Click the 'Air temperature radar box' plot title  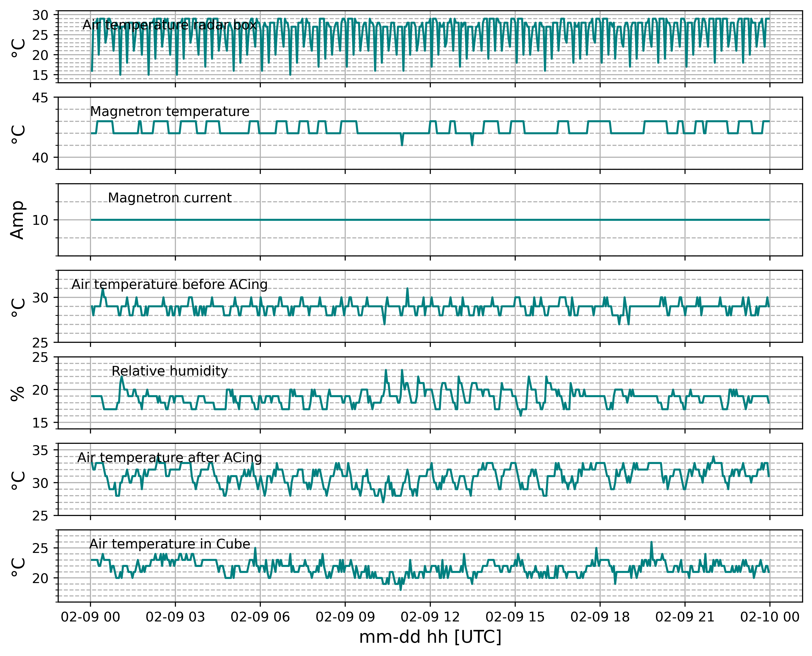pos(169,25)
